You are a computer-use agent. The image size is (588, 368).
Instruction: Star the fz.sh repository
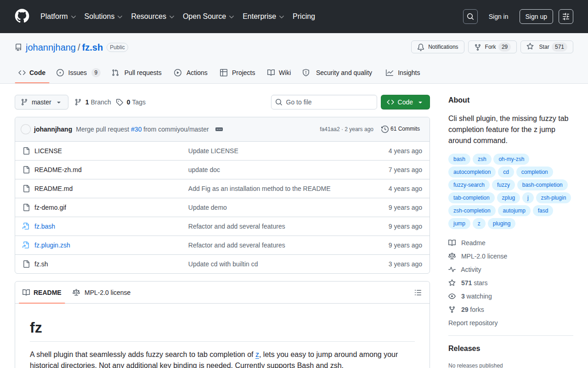[547, 47]
